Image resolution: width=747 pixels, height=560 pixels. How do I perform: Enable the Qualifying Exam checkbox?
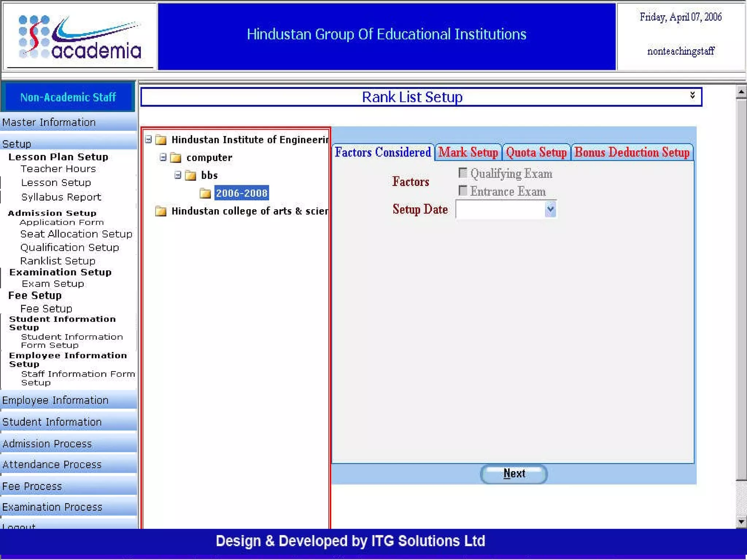462,172
